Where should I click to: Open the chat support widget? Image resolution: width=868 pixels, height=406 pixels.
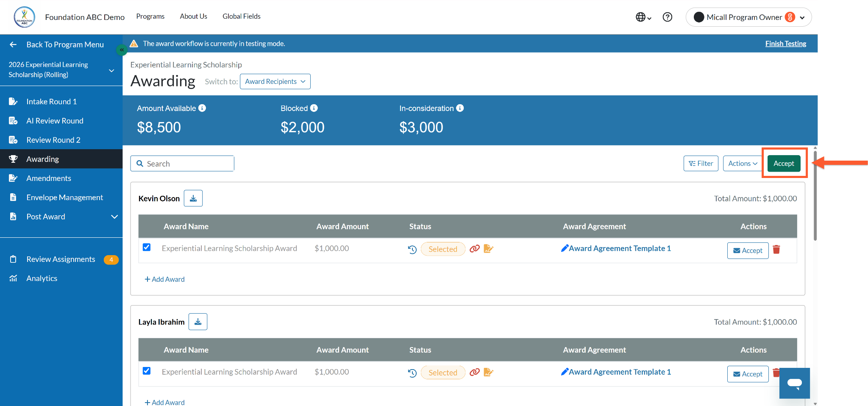click(795, 383)
